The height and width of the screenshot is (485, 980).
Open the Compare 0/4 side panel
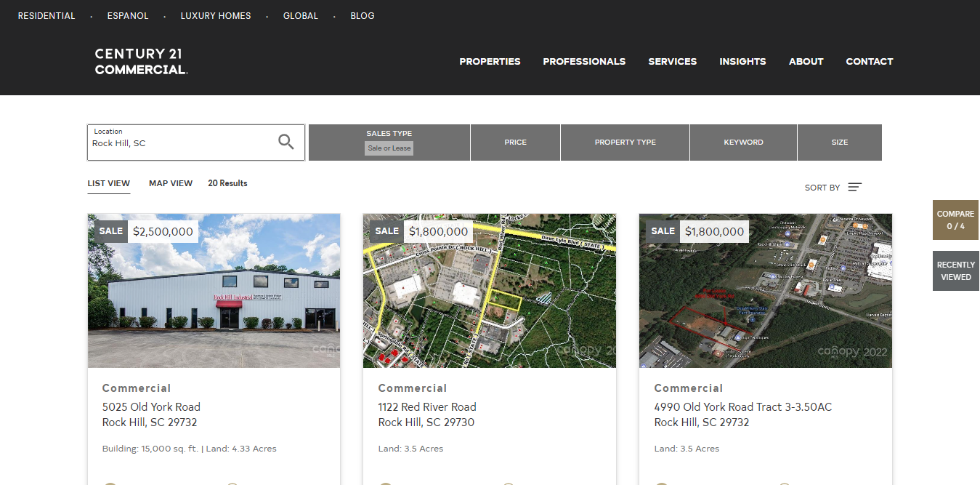point(955,220)
